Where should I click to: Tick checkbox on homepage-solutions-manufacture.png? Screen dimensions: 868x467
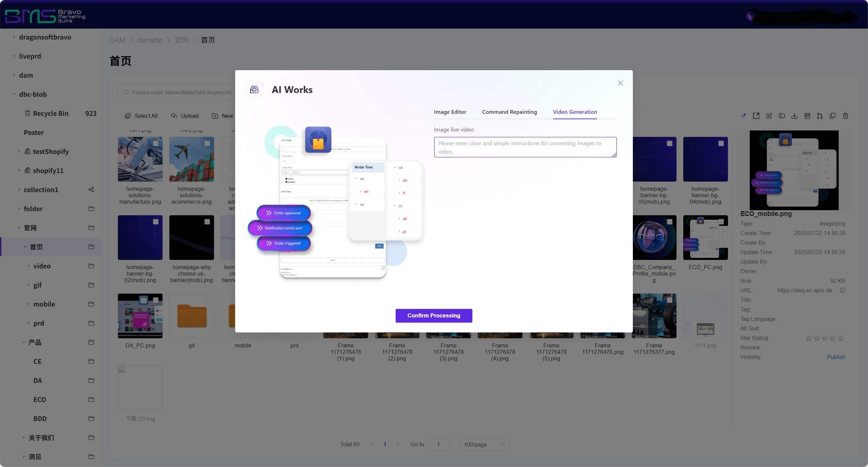click(156, 143)
